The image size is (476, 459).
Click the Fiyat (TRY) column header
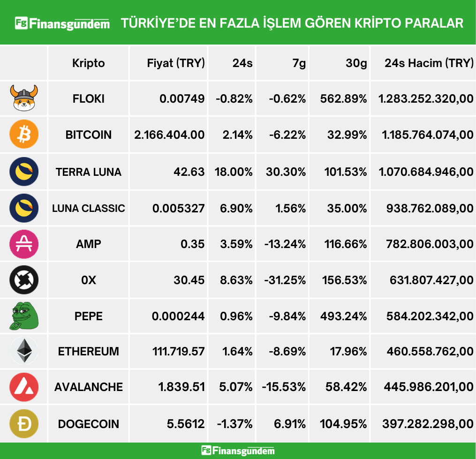pos(176,63)
